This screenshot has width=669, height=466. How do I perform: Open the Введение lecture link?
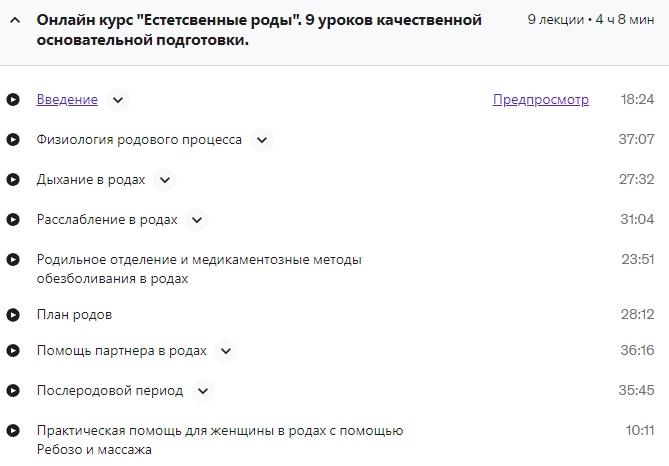point(67,100)
